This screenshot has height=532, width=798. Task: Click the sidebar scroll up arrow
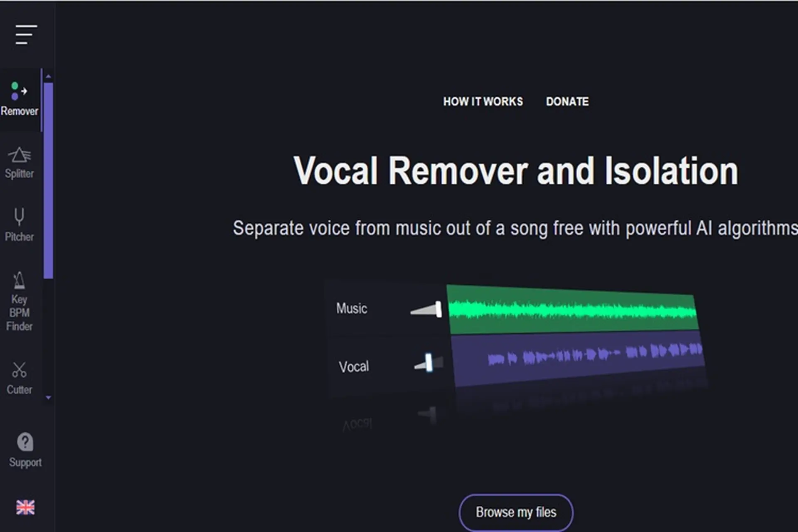pyautogui.click(x=49, y=76)
